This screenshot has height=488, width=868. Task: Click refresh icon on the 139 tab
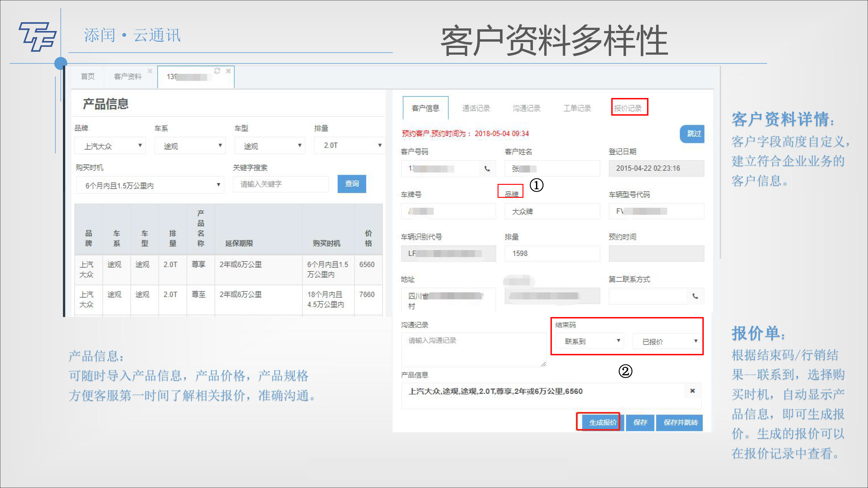[x=217, y=71]
